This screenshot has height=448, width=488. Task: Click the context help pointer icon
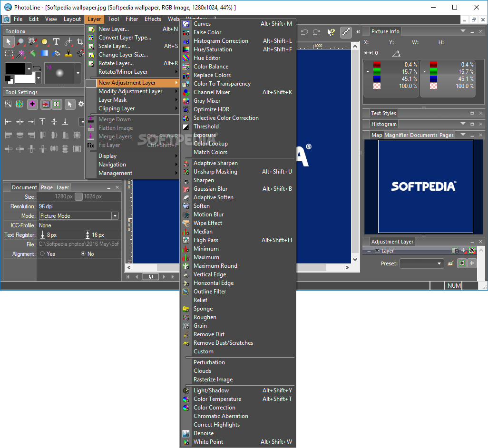coord(331,32)
